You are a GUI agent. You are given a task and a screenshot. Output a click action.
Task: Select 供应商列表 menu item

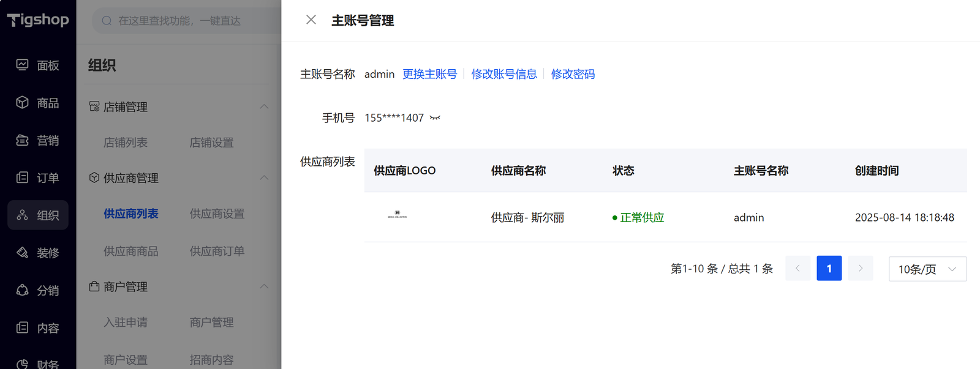coord(130,214)
